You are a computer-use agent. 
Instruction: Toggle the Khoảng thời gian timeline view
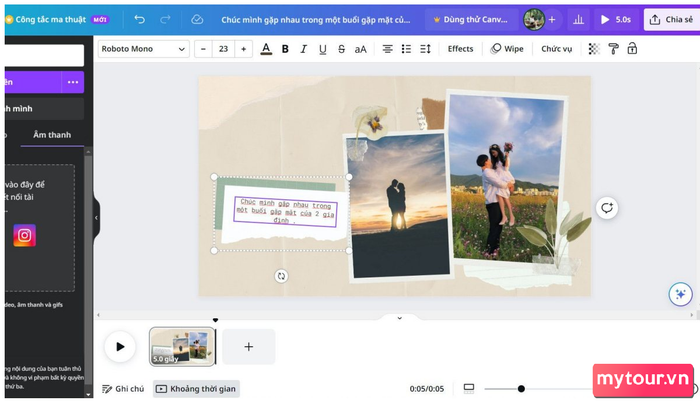(x=196, y=389)
